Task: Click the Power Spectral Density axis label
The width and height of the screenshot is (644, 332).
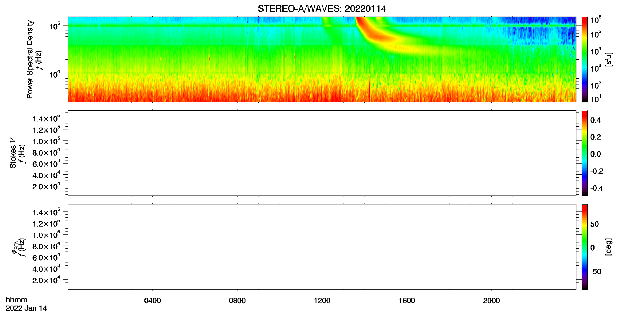Action: click(30, 59)
